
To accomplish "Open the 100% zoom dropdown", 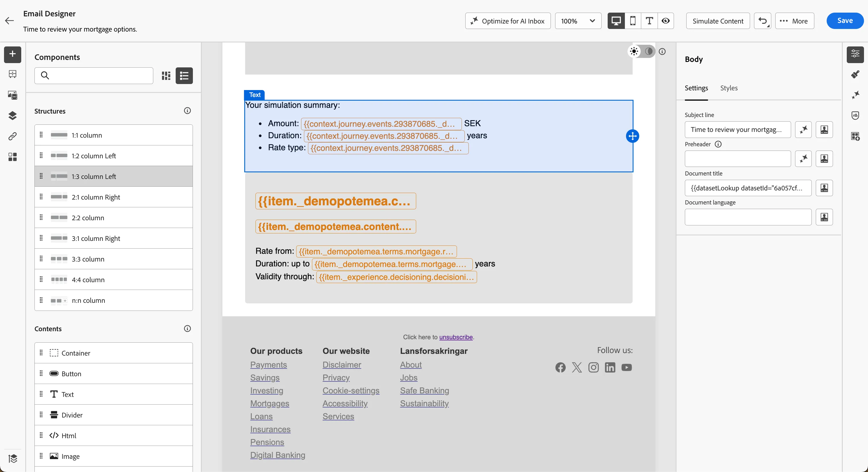I will [x=578, y=21].
